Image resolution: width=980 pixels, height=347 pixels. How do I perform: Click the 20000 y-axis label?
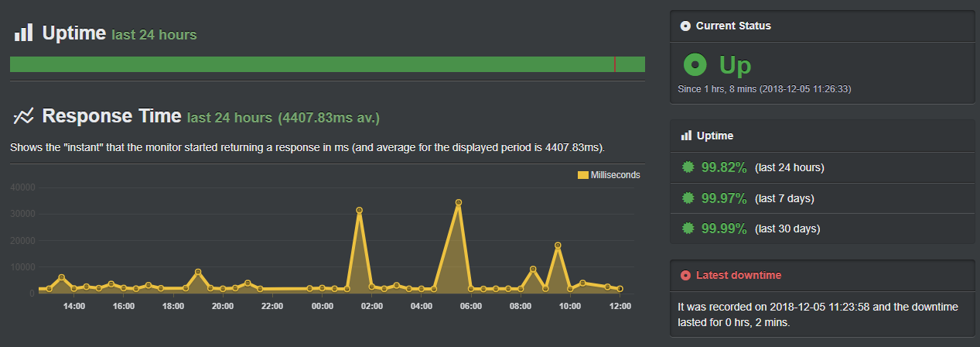click(x=23, y=241)
